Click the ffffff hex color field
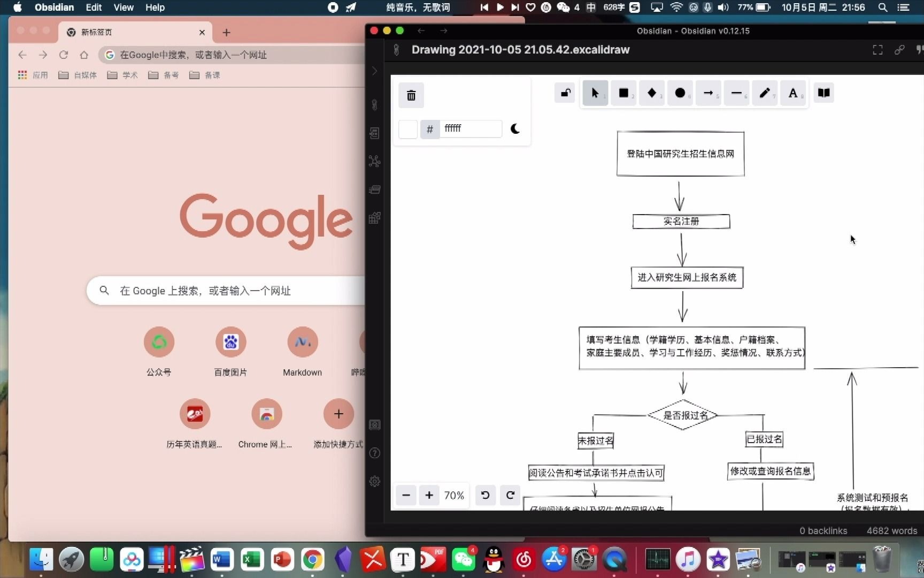The height and width of the screenshot is (578, 924). coord(471,128)
